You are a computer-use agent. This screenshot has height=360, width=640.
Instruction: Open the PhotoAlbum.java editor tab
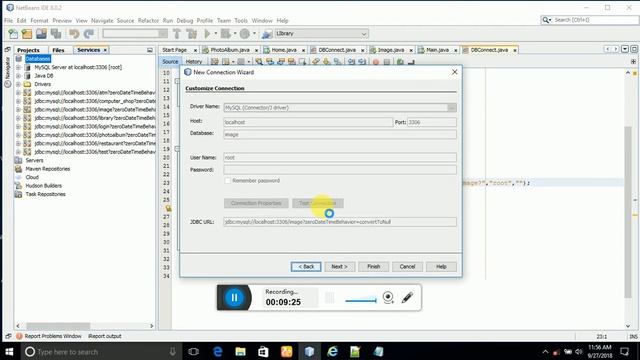[x=230, y=50]
